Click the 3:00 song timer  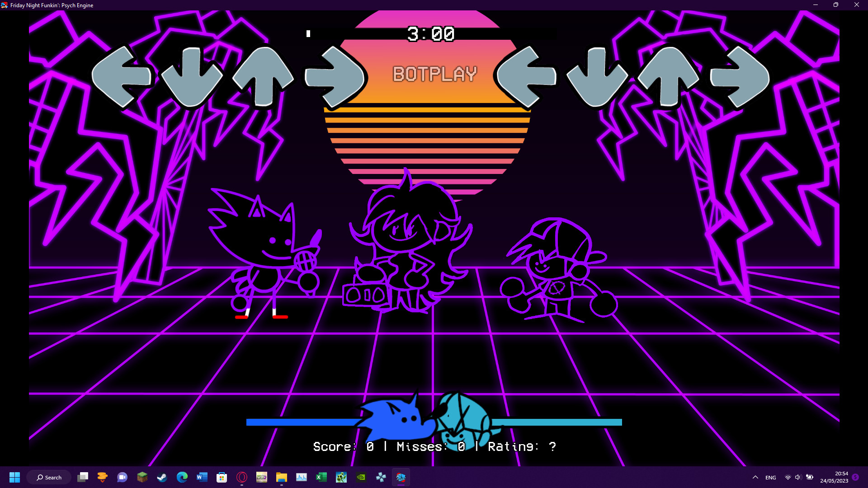point(430,34)
